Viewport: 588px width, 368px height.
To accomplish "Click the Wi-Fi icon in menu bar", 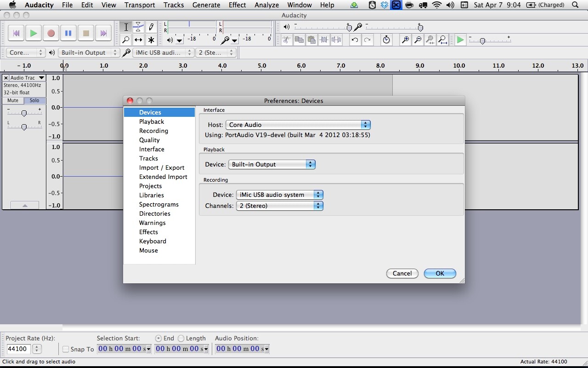I will [x=437, y=5].
